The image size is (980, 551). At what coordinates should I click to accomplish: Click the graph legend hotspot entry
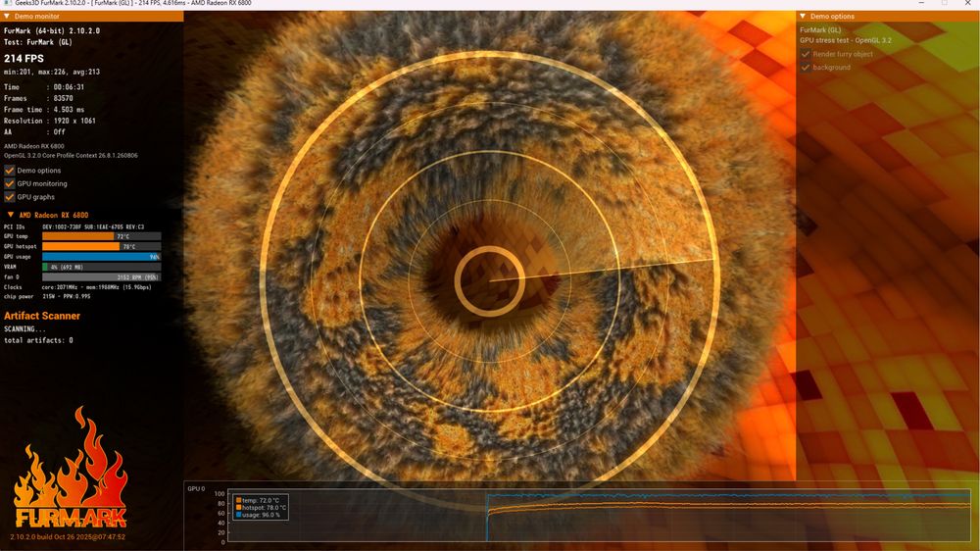coord(262,507)
